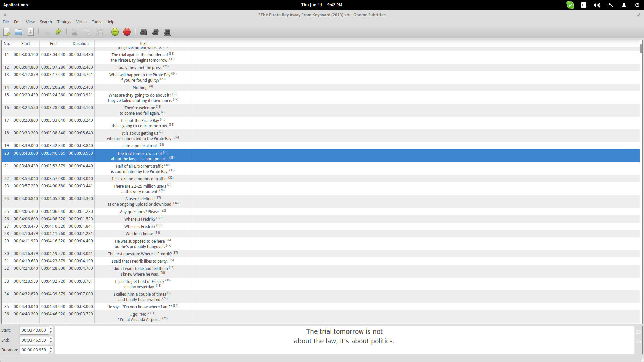Screen dimensions: 644x362
Task: Open the Timings menu
Action: click(64, 22)
